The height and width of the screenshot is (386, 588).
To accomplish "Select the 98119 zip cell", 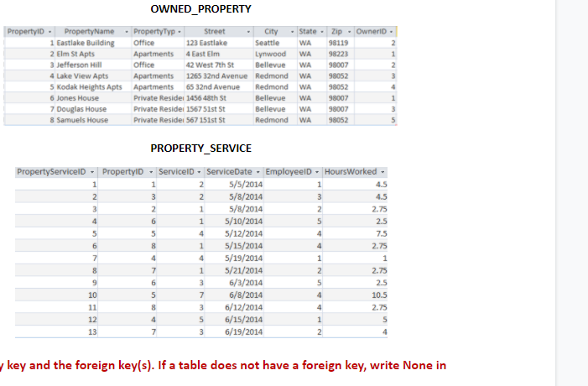I will pos(340,43).
